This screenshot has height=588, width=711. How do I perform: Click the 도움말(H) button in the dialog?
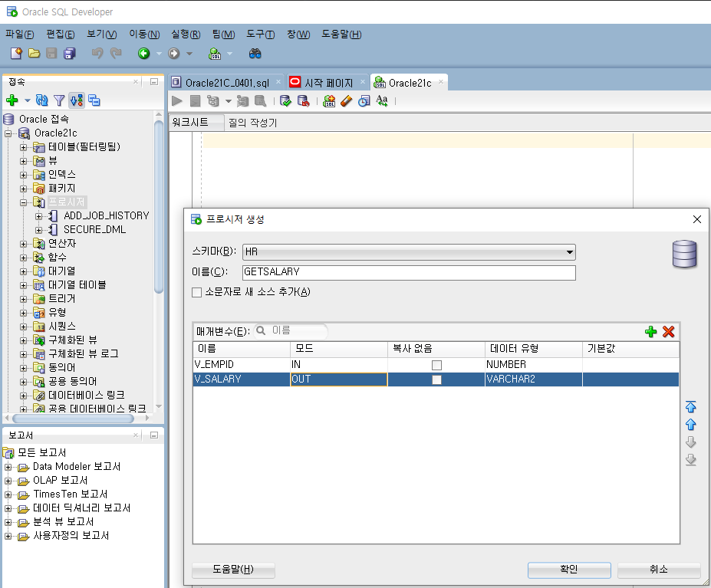point(233,570)
